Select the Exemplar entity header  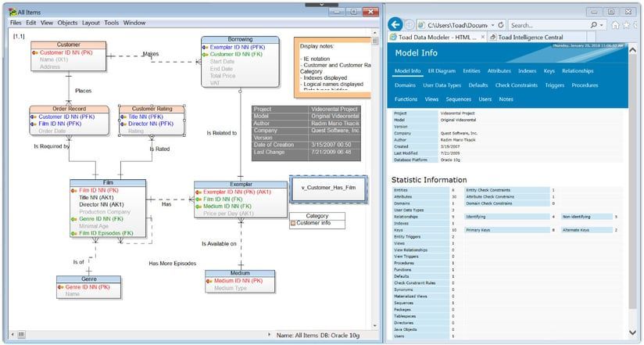click(241, 185)
